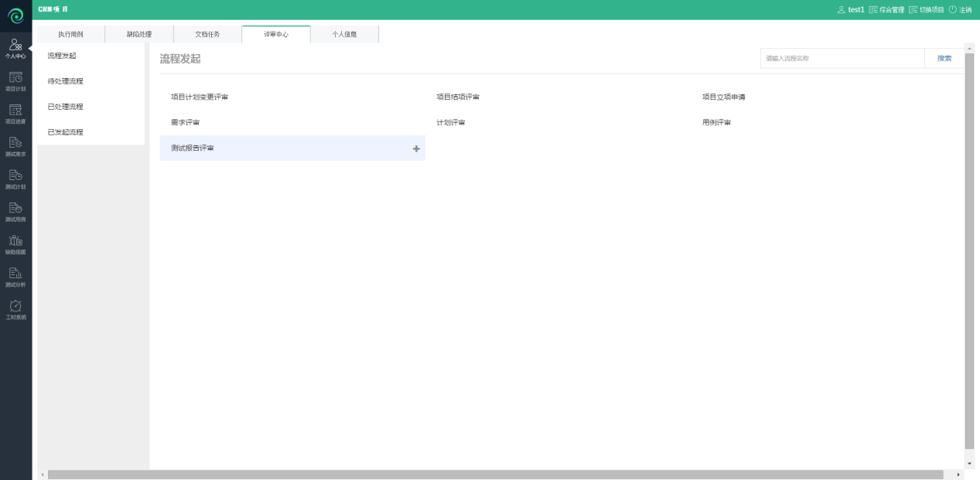The image size is (980, 480).
Task: Open the 工时系统 timer icon
Action: tap(15, 308)
